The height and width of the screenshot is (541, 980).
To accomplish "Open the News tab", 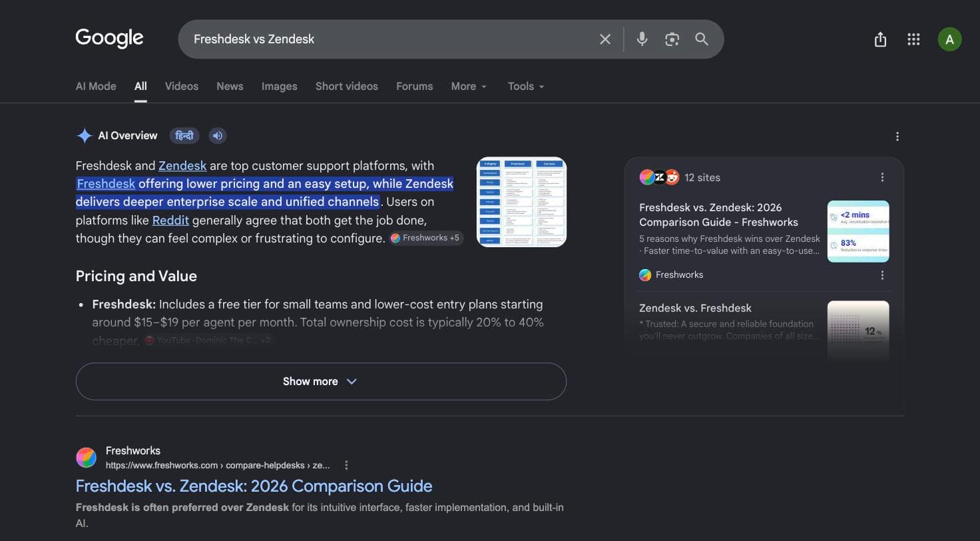I will (x=230, y=86).
